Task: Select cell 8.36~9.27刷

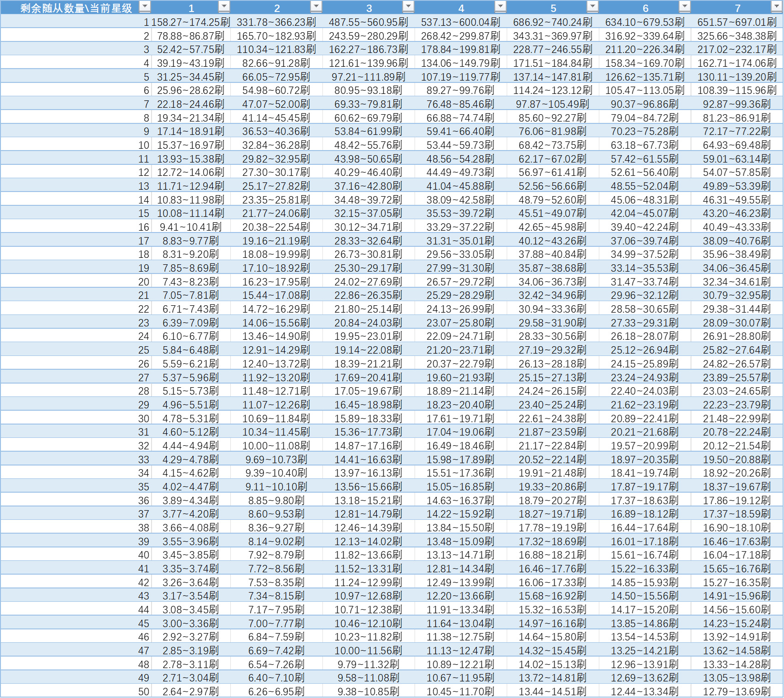Action: 276,527
